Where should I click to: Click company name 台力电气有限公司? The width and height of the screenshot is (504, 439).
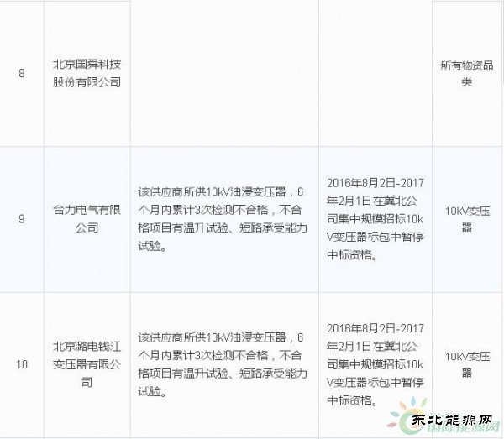(x=87, y=220)
